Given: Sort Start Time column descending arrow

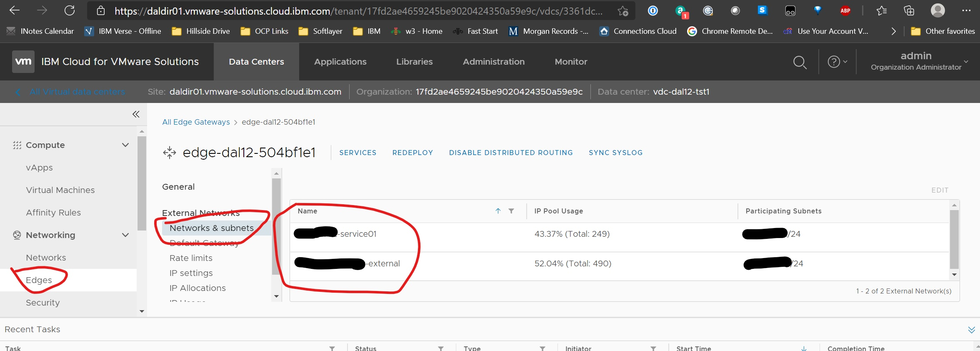Looking at the screenshot, I should click(804, 348).
